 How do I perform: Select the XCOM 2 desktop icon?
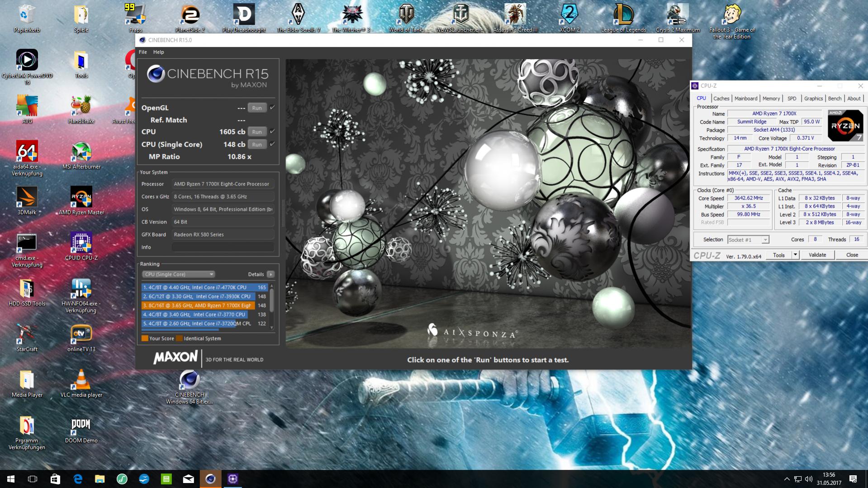569,18
